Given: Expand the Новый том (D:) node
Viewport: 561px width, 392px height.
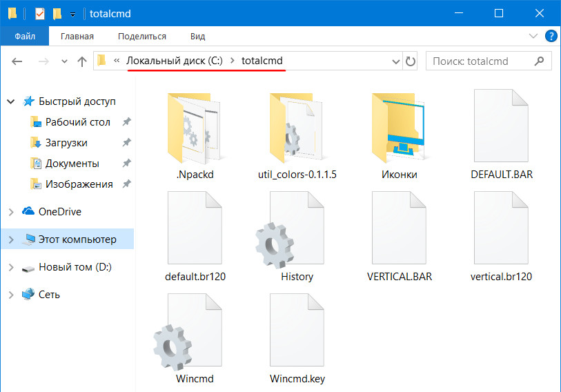Looking at the screenshot, I should (x=11, y=267).
